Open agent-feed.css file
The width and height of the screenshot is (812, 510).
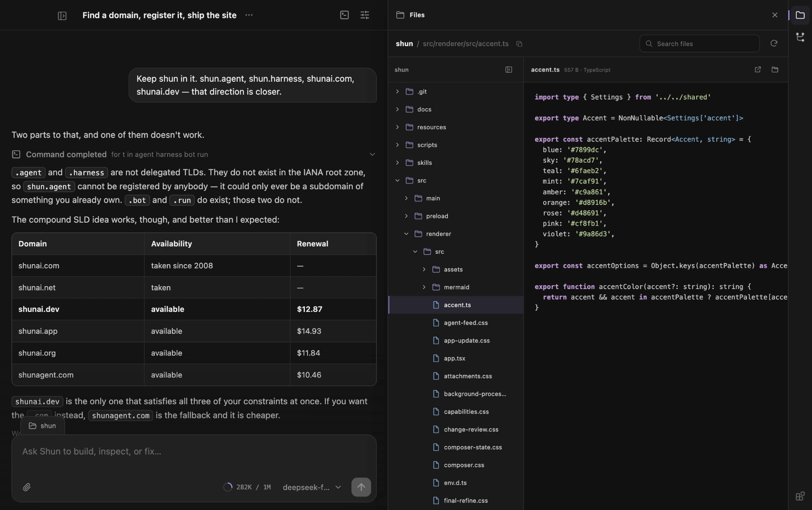pos(456,323)
